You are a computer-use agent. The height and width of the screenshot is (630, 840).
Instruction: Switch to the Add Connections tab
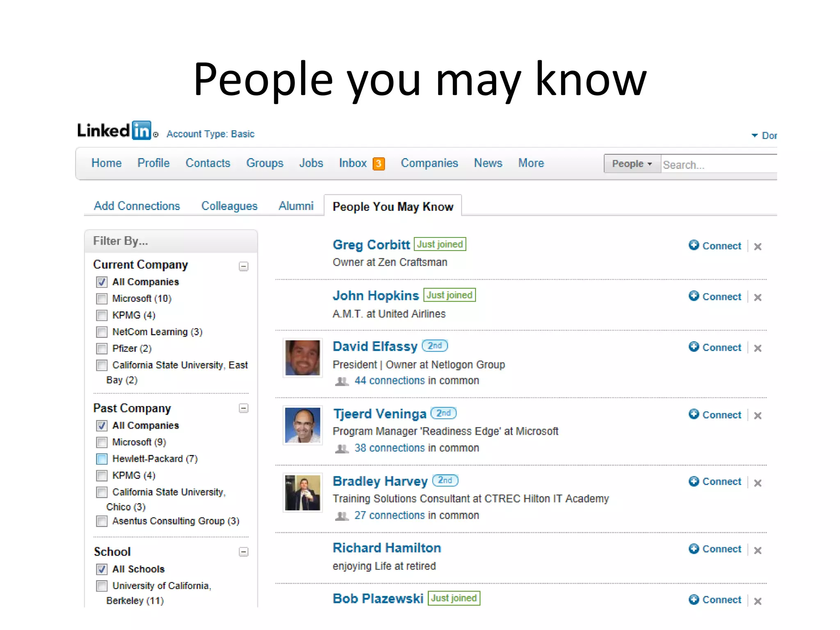click(137, 206)
